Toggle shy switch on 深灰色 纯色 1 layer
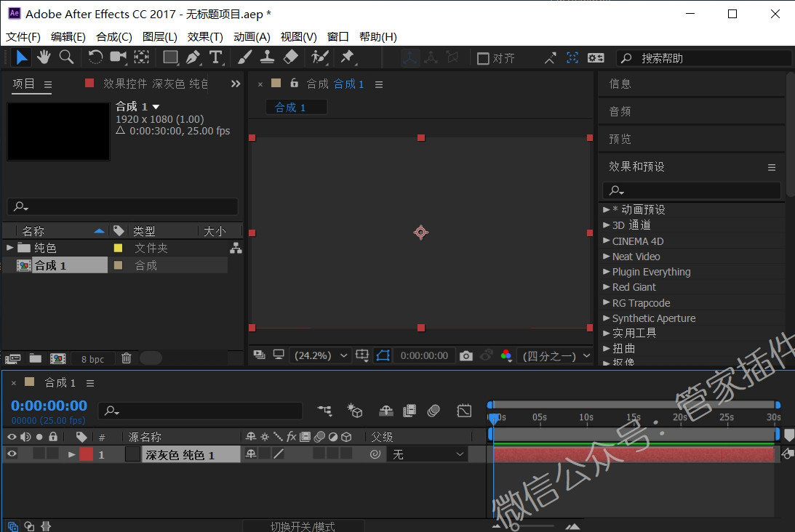The width and height of the screenshot is (795, 532). (250, 454)
